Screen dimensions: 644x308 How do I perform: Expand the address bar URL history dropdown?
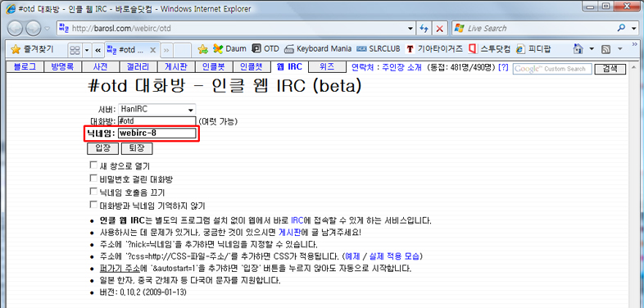(411, 29)
